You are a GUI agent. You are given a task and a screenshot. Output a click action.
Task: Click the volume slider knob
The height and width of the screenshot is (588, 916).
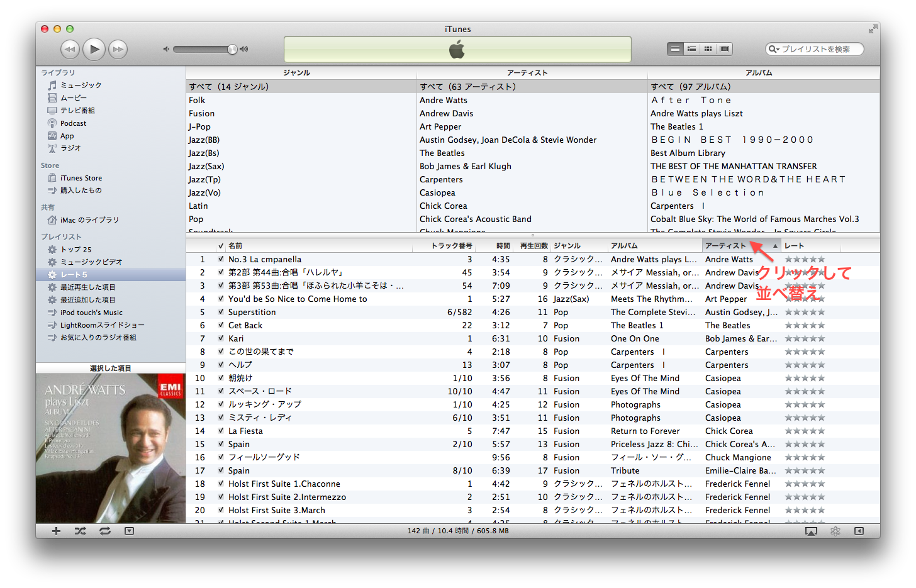point(232,49)
